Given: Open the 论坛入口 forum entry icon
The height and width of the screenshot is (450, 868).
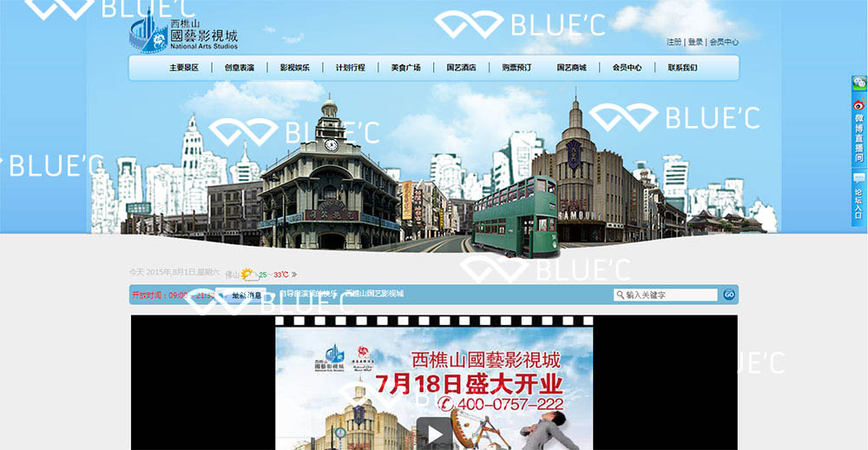Looking at the screenshot, I should click(x=858, y=197).
